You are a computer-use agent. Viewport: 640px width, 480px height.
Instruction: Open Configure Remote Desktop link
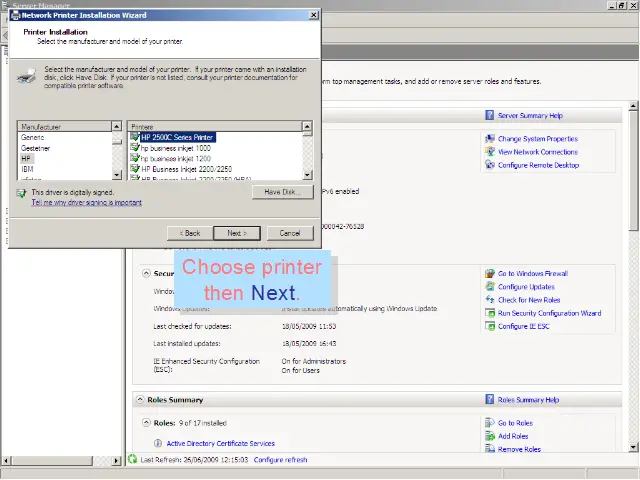(538, 165)
